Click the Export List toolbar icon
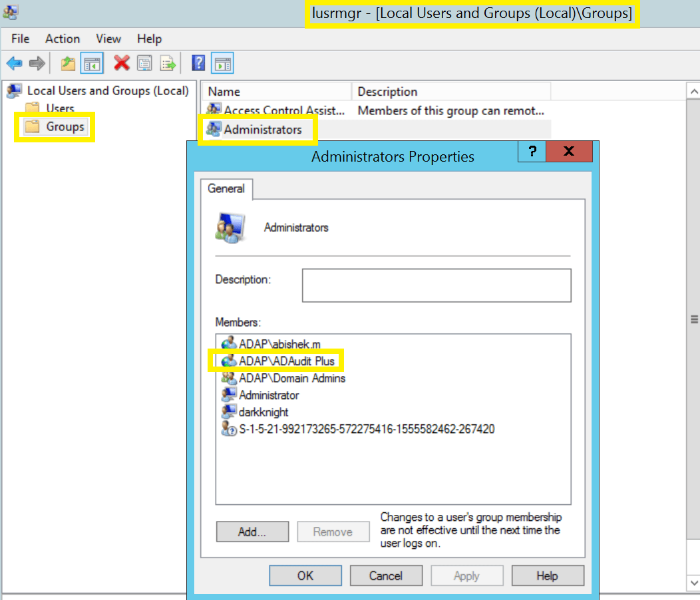The image size is (700, 600). click(168, 63)
